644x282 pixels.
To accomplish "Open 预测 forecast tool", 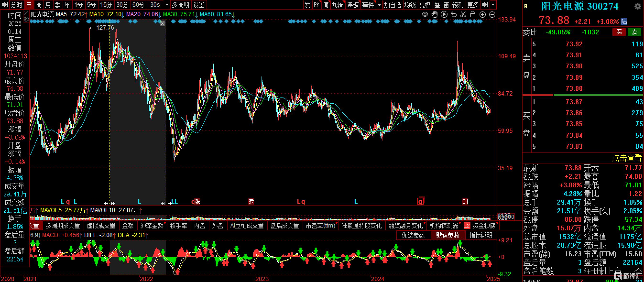I will point(458,5).
